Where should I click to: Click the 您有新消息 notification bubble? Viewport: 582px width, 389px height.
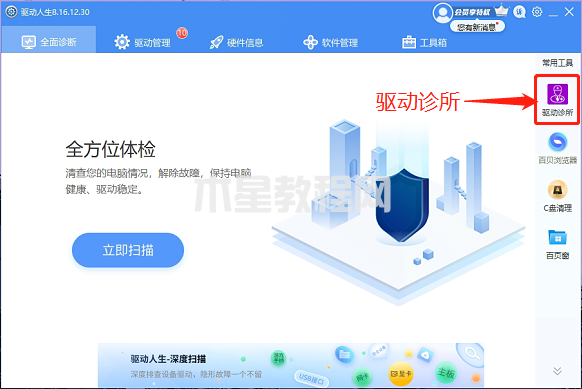point(477,27)
